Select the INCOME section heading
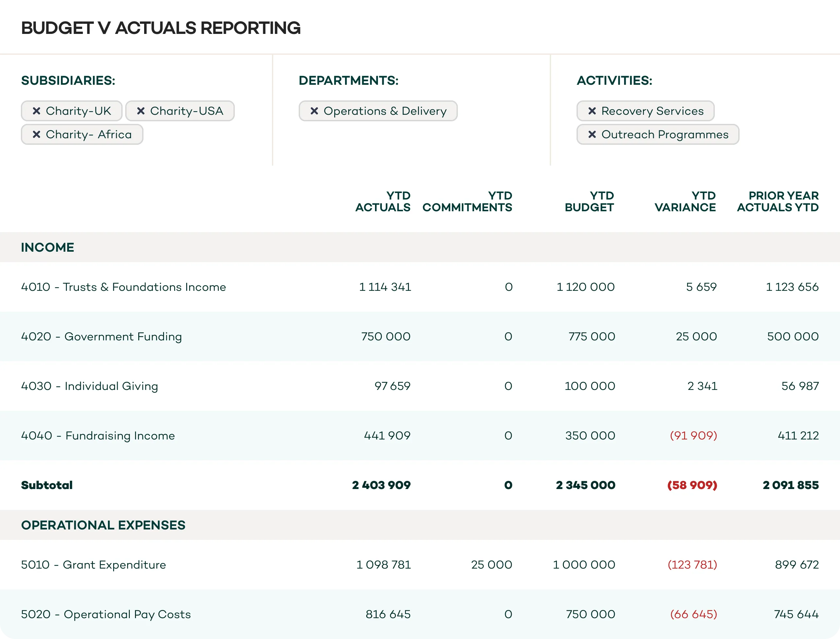The image size is (840, 639). (48, 247)
